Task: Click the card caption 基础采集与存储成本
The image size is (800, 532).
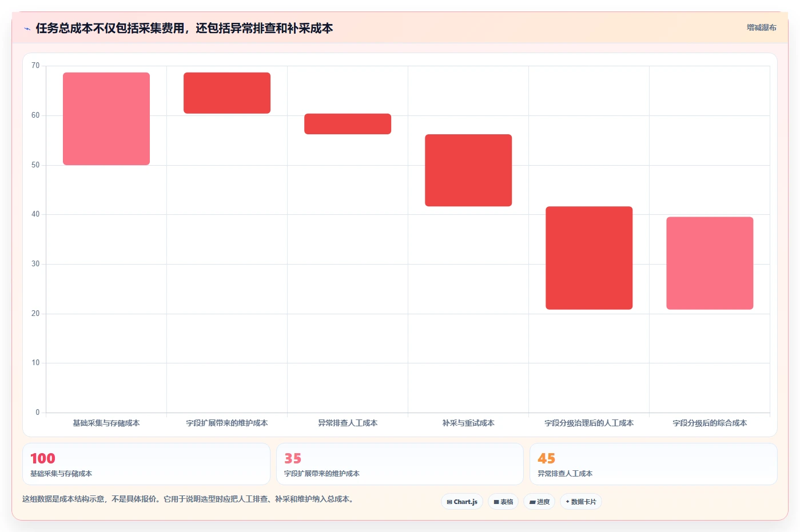Action: tap(61, 474)
